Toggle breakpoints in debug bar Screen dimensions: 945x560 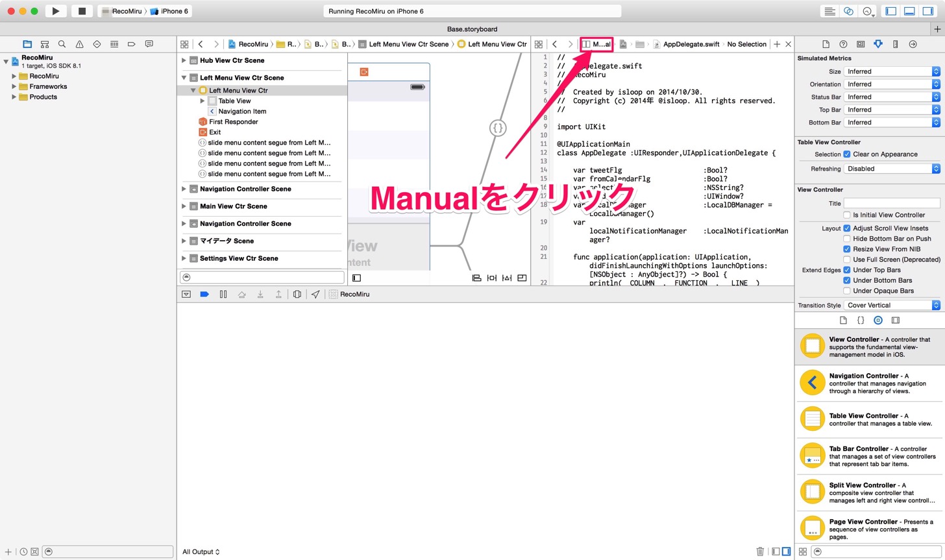coord(204,294)
